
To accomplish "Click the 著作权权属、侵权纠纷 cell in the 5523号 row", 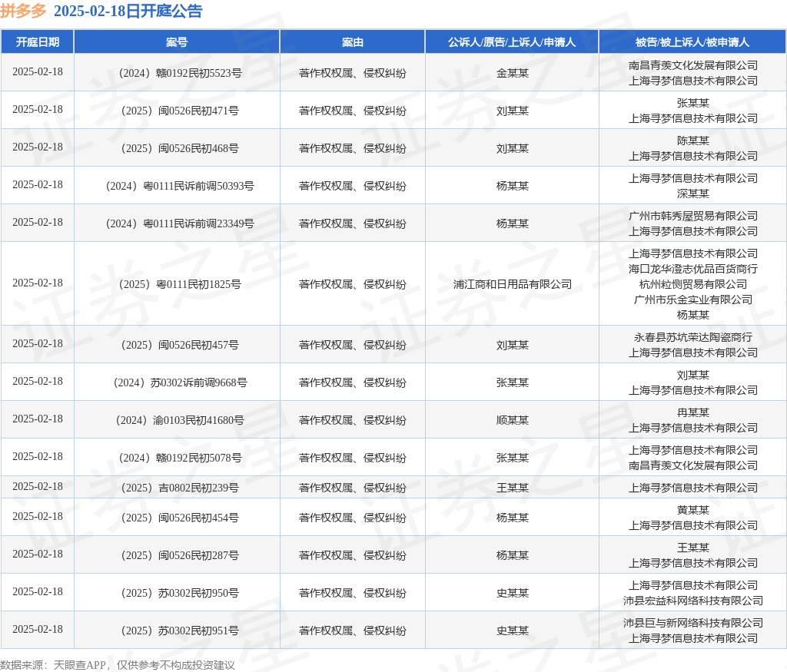I will 352,73.
